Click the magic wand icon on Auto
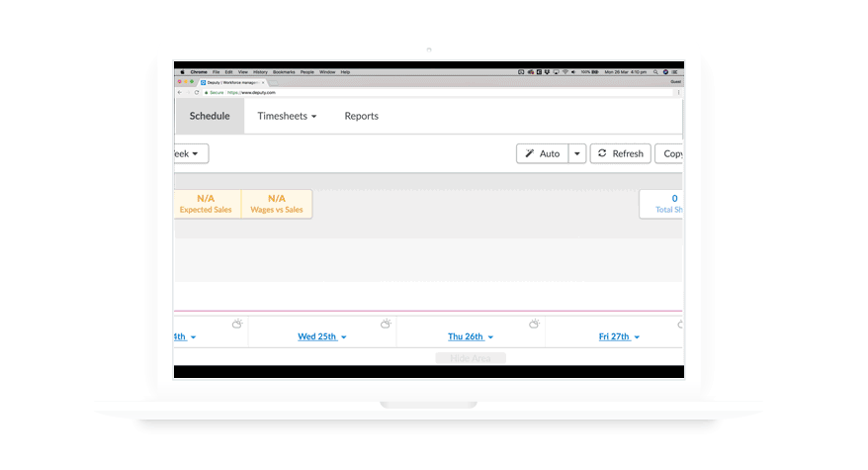 [530, 153]
